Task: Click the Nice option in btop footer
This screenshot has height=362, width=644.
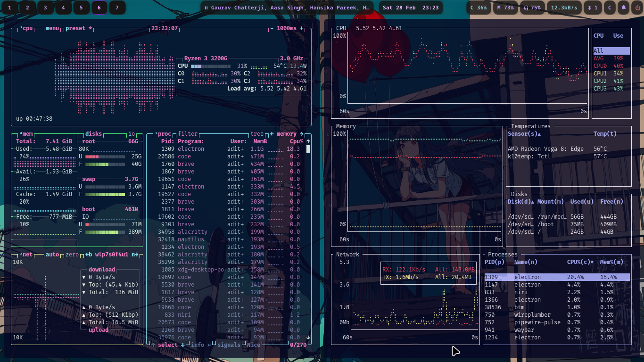Action: pyautogui.click(x=254, y=345)
